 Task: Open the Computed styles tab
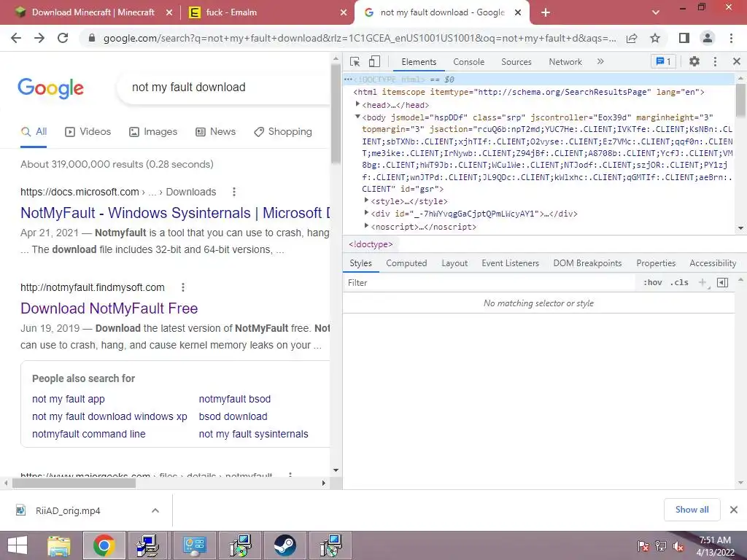click(406, 263)
